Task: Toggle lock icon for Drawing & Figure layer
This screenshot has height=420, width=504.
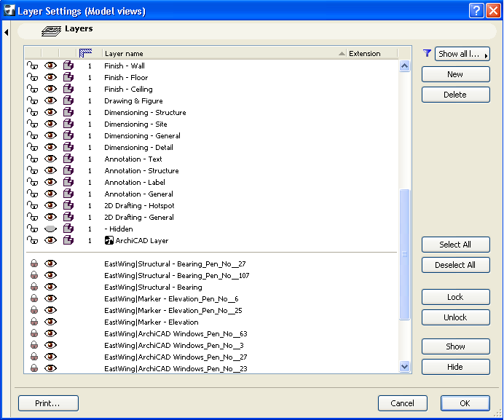Action: click(32, 101)
